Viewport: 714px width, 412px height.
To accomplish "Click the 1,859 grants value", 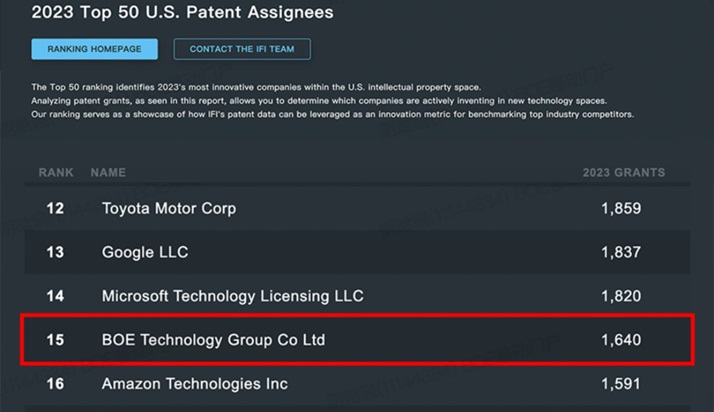I will [621, 209].
